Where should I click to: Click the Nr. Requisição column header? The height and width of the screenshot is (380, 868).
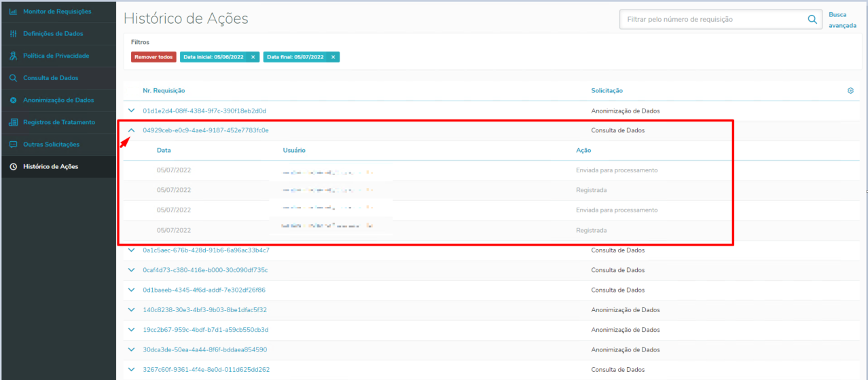164,91
